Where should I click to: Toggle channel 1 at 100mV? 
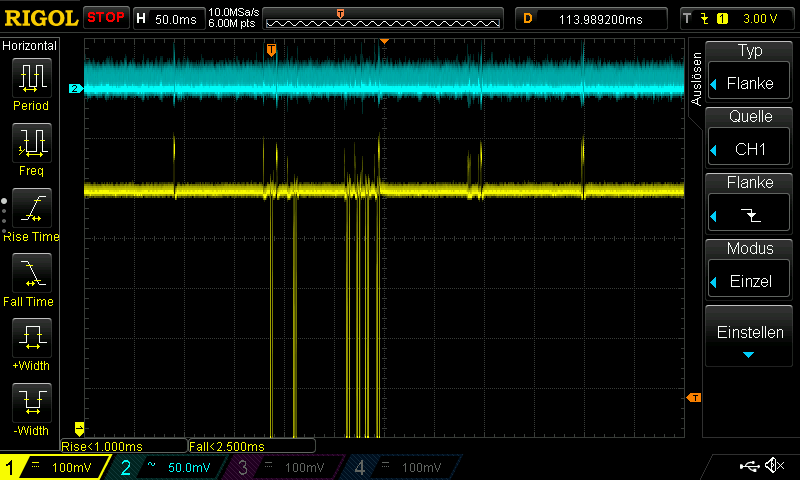[x=55, y=467]
